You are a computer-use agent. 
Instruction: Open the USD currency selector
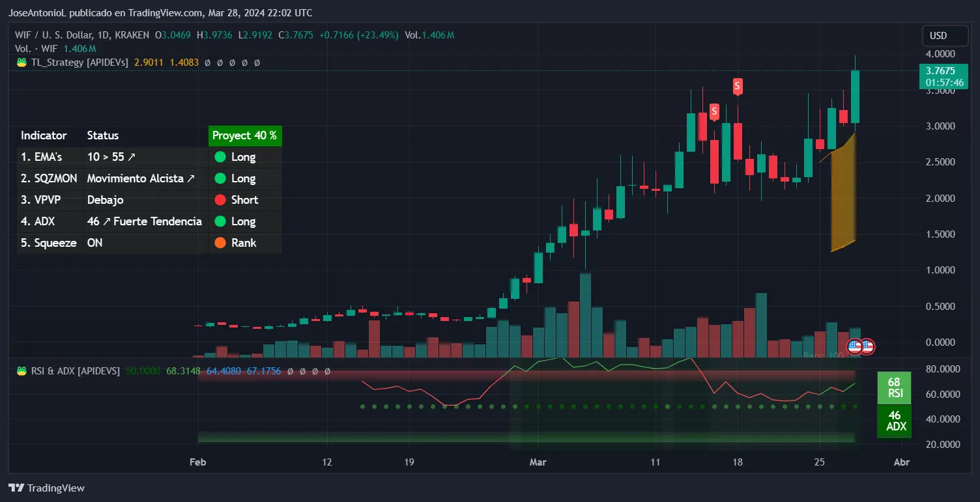[938, 35]
